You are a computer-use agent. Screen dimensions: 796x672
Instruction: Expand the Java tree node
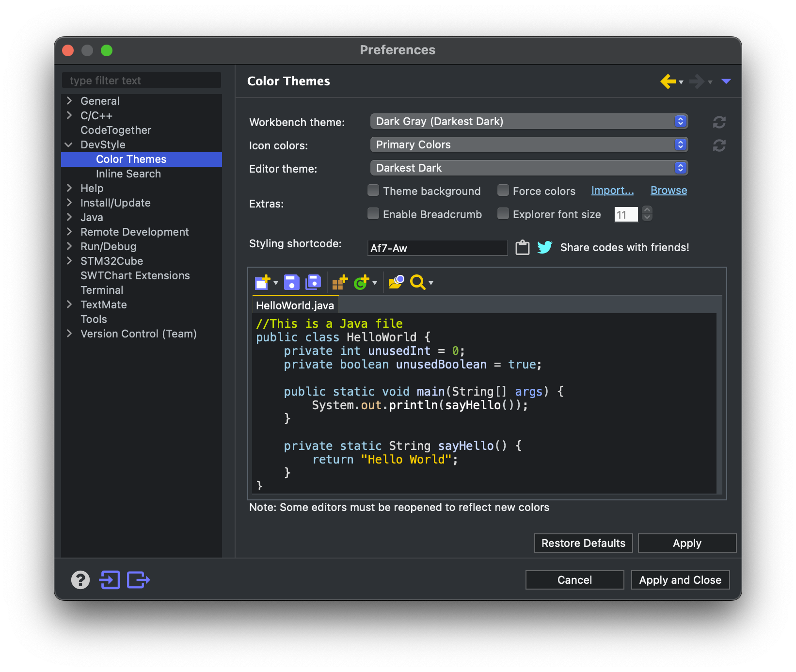69,217
